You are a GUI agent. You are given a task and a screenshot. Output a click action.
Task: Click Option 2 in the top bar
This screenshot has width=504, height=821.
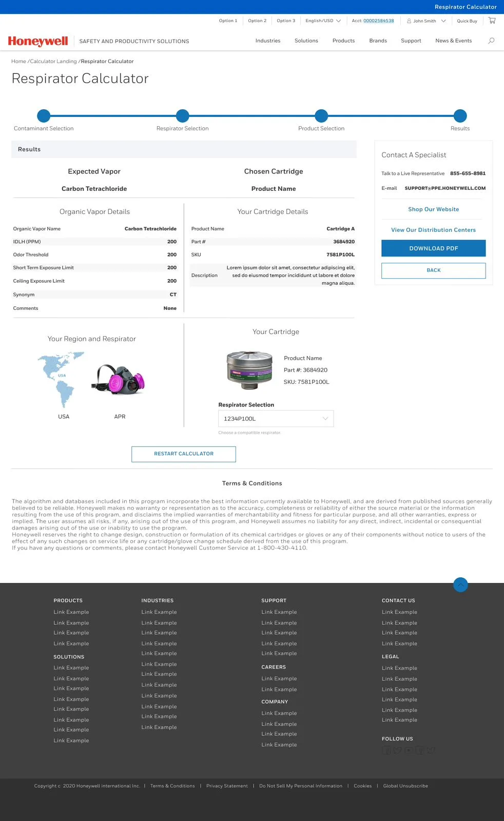click(257, 21)
